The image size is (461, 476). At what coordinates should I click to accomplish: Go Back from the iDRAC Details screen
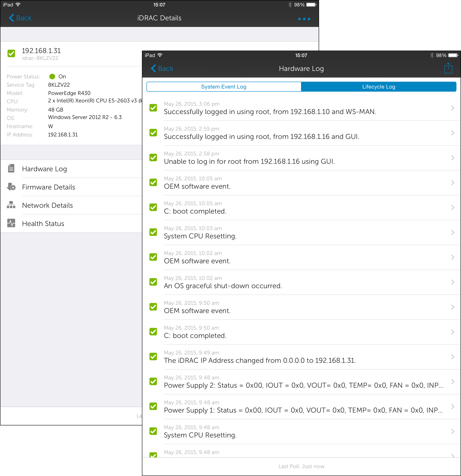point(20,18)
